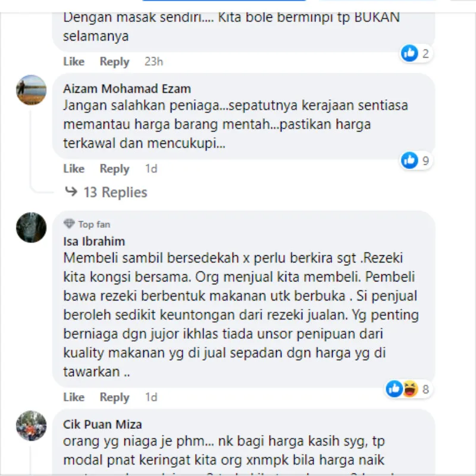
Task: Reply to the comment posted 23h ago
Action: [x=114, y=62]
